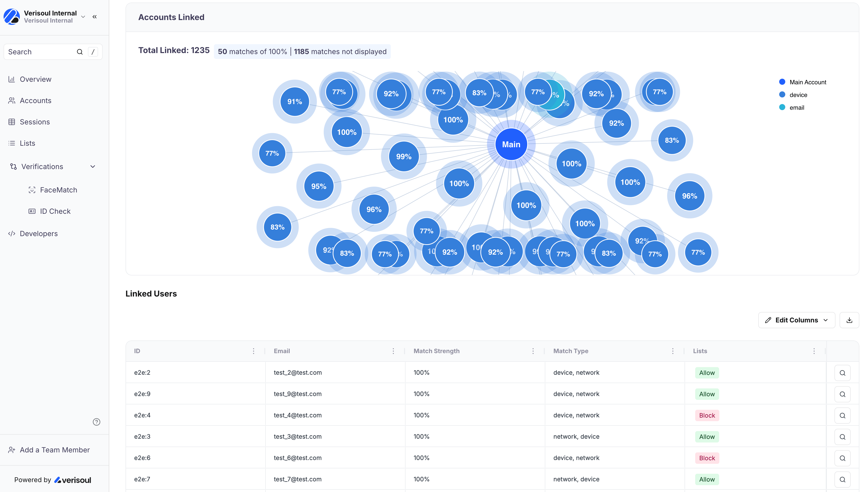Click the search magnifier icon in sidebar
Image resolution: width=868 pixels, height=492 pixels.
(80, 52)
